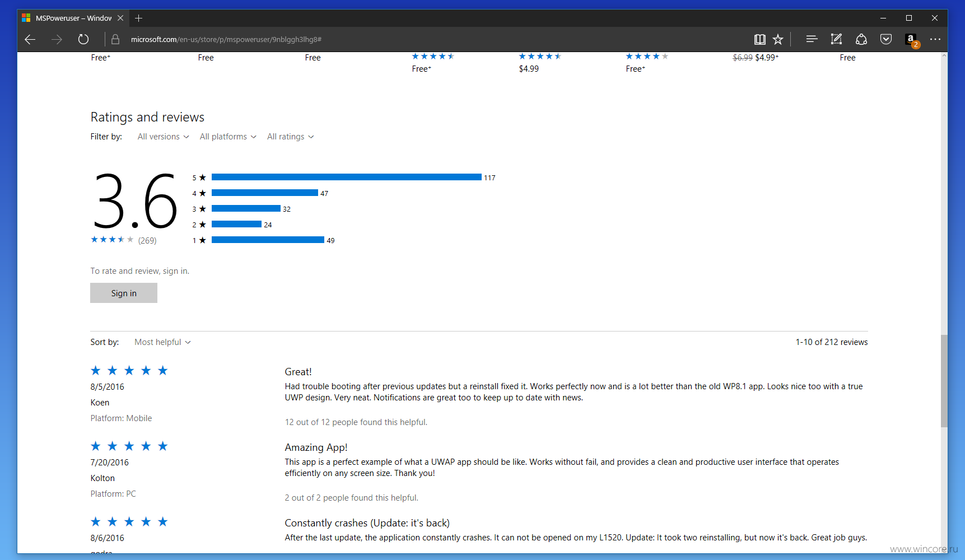Open the Hub panel icon

click(812, 39)
